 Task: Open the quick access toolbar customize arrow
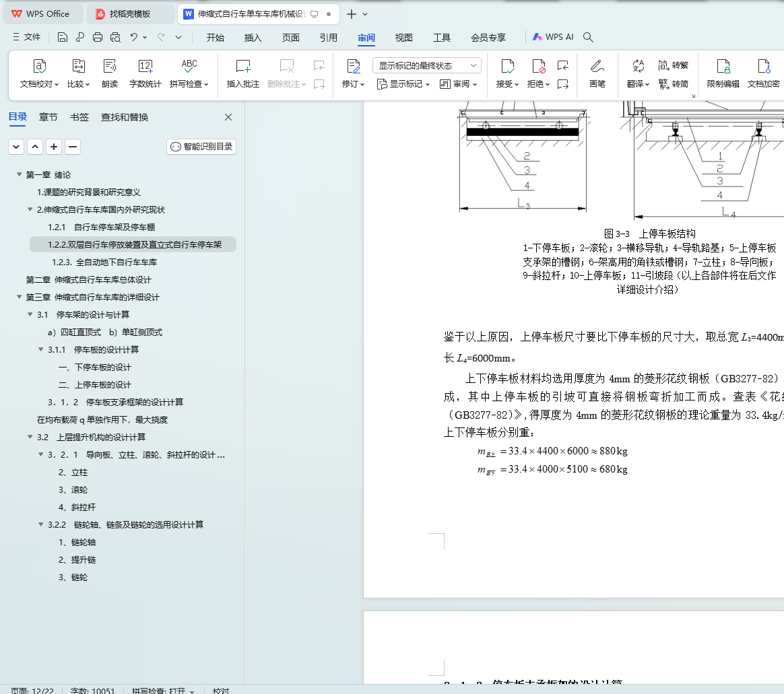point(178,37)
